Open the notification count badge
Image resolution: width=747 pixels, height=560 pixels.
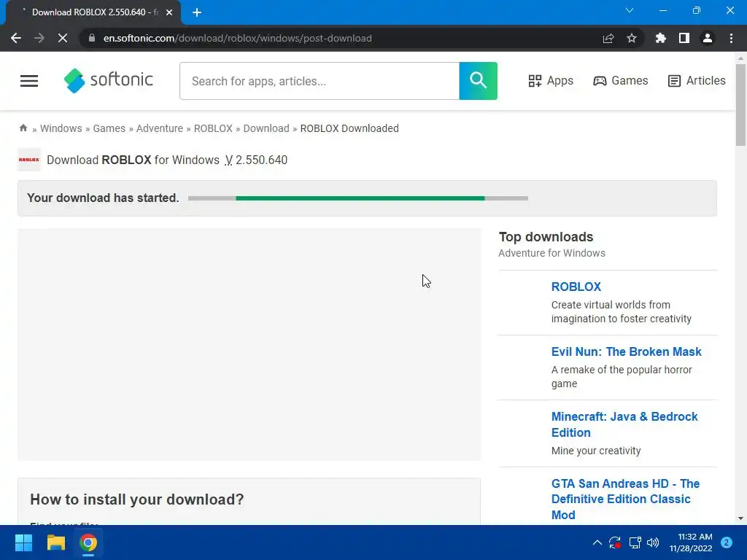(x=727, y=542)
